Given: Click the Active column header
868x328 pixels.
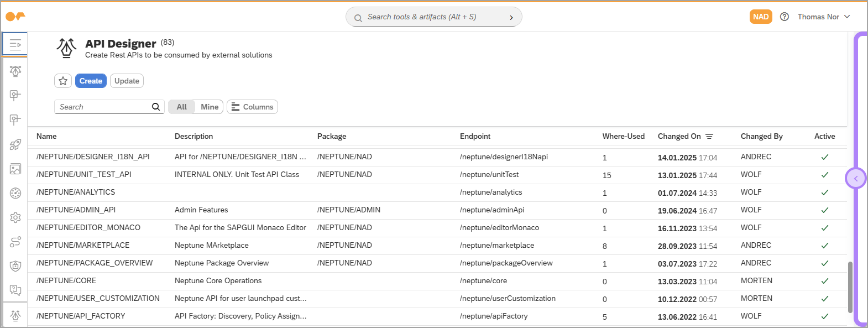Looking at the screenshot, I should click(825, 136).
